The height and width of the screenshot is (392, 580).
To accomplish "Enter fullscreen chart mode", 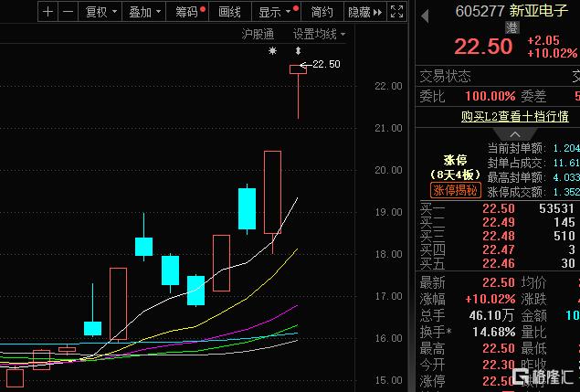I will pos(396,12).
